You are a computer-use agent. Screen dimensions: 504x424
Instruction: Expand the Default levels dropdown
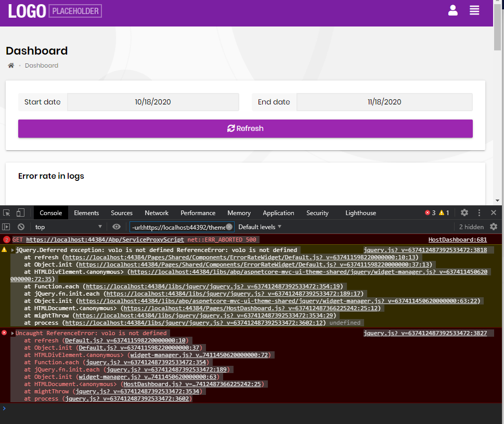(260, 227)
